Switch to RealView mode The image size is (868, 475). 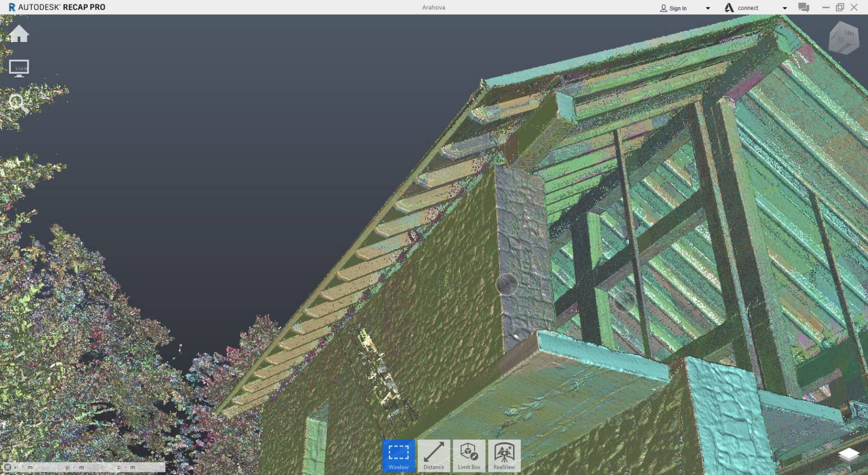pos(504,455)
